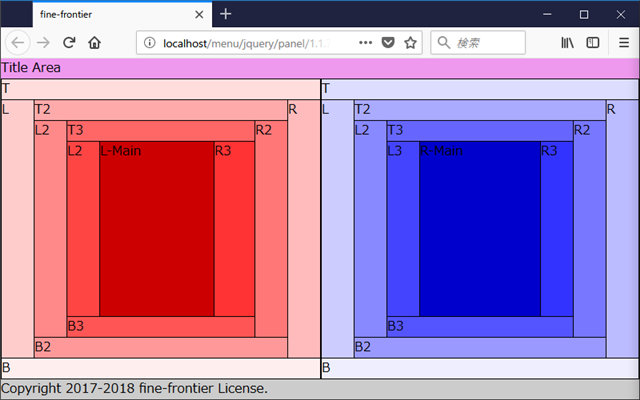
Task: Click the blue L3 panel
Action: tap(403, 229)
